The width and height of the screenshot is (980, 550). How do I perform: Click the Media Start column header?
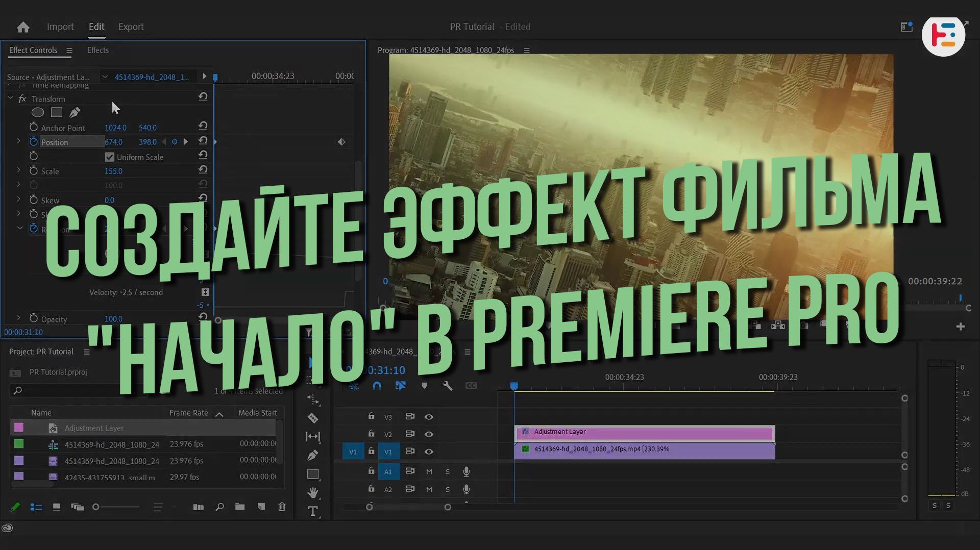(258, 413)
